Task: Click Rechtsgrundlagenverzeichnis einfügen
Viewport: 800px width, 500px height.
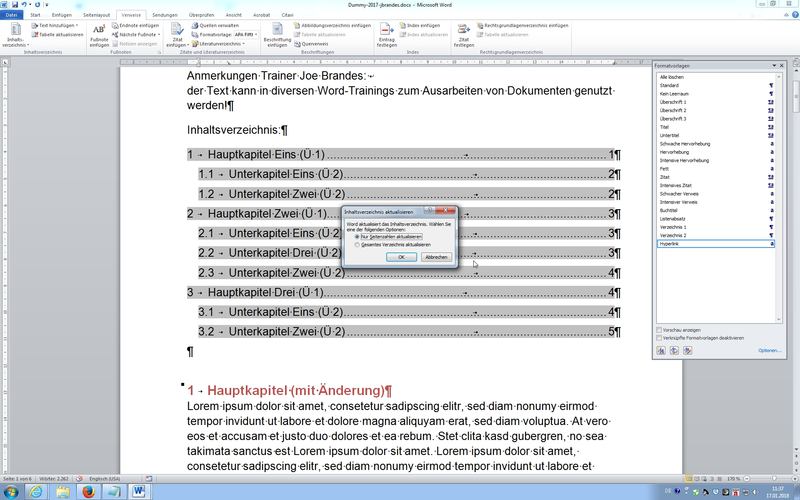Action: pos(523,26)
